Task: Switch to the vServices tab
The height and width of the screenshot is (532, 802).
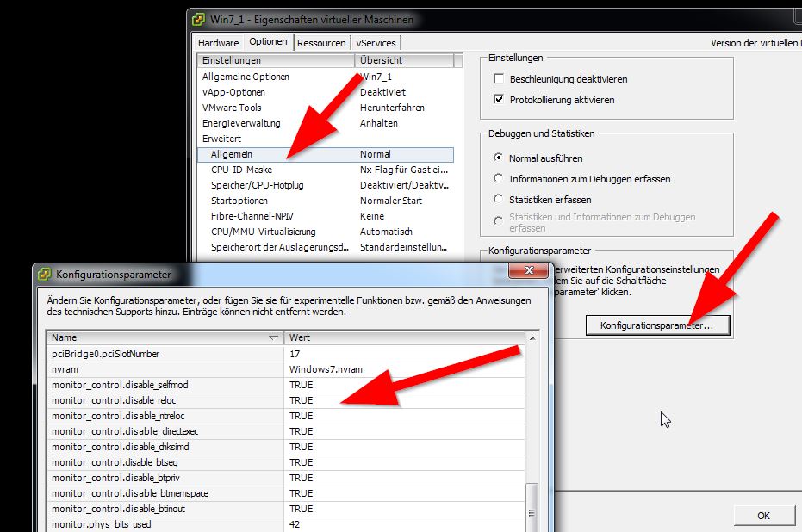Action: [x=376, y=43]
